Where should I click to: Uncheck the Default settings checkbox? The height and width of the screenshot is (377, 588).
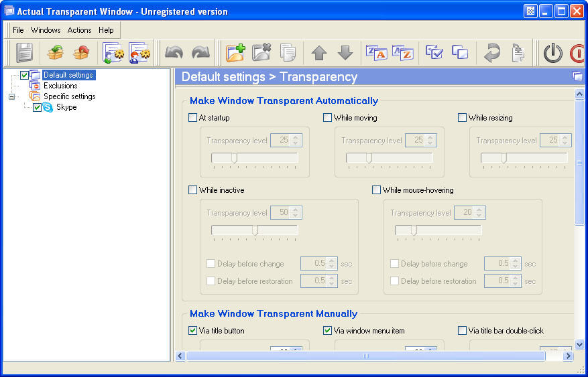click(24, 75)
